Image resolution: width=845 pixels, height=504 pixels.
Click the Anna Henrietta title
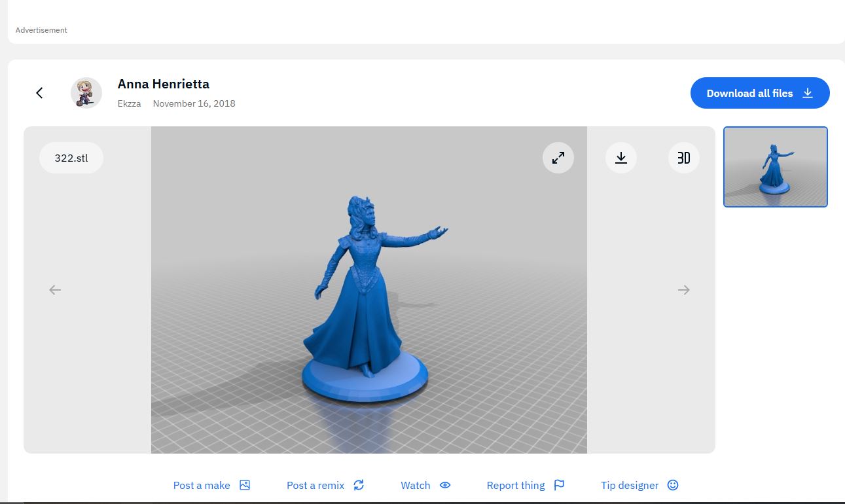click(x=163, y=84)
